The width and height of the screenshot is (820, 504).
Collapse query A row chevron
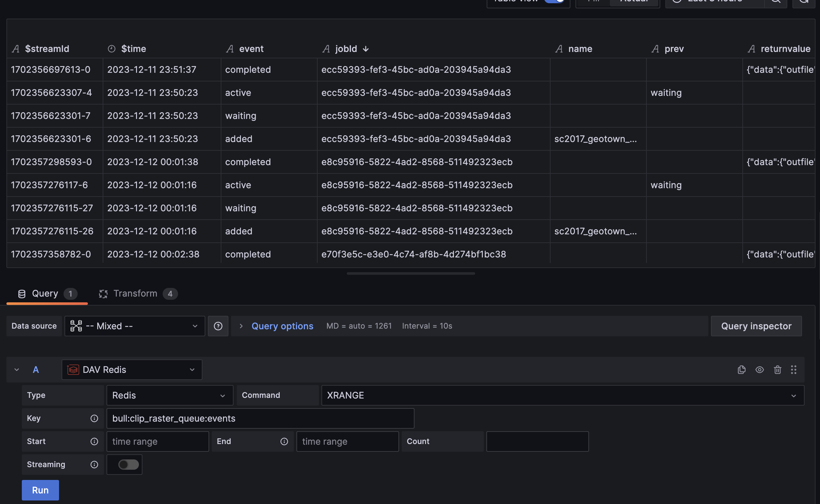(17, 370)
